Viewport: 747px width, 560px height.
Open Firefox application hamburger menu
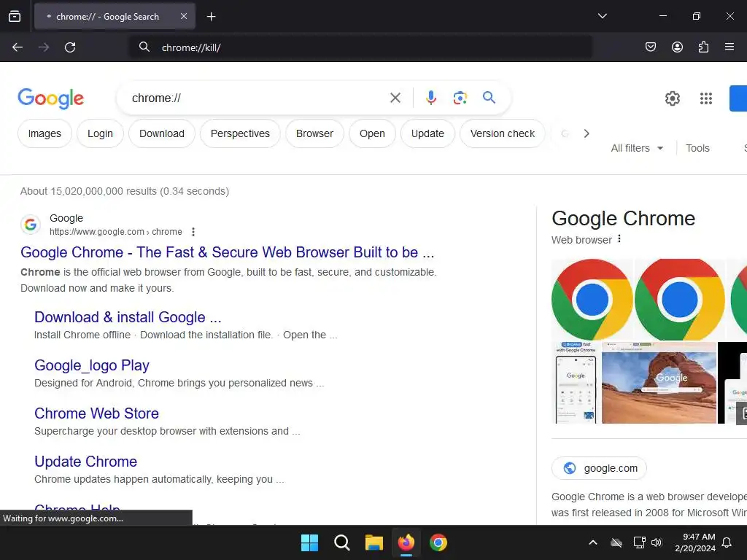click(x=729, y=47)
